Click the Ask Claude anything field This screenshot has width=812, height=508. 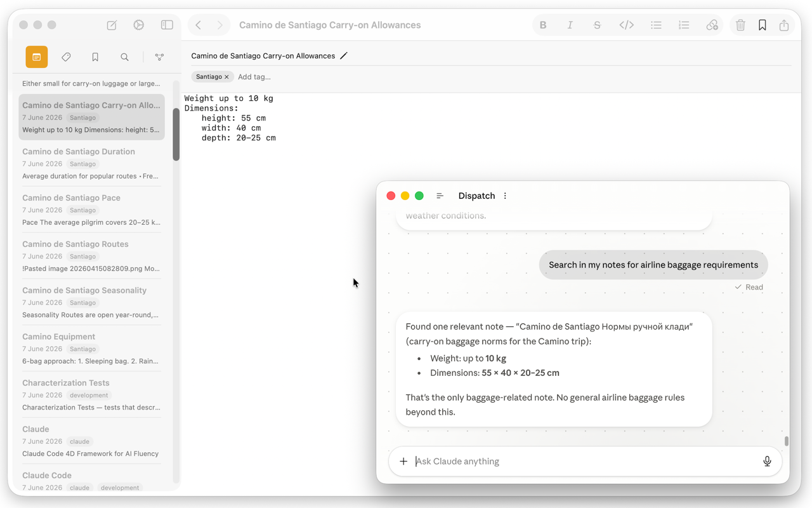[x=584, y=461]
